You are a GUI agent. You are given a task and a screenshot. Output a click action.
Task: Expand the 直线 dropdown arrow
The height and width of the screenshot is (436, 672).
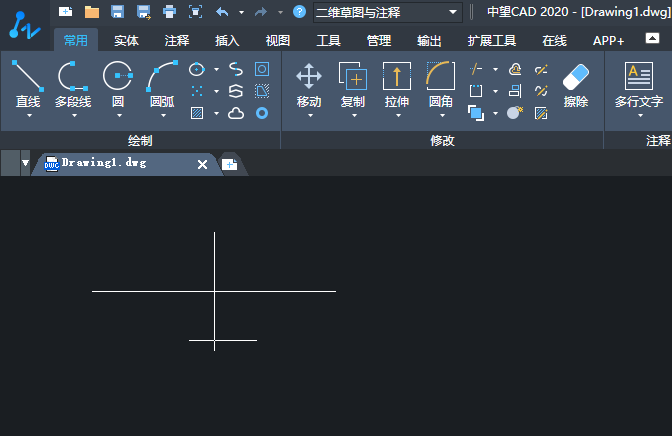[x=30, y=116]
